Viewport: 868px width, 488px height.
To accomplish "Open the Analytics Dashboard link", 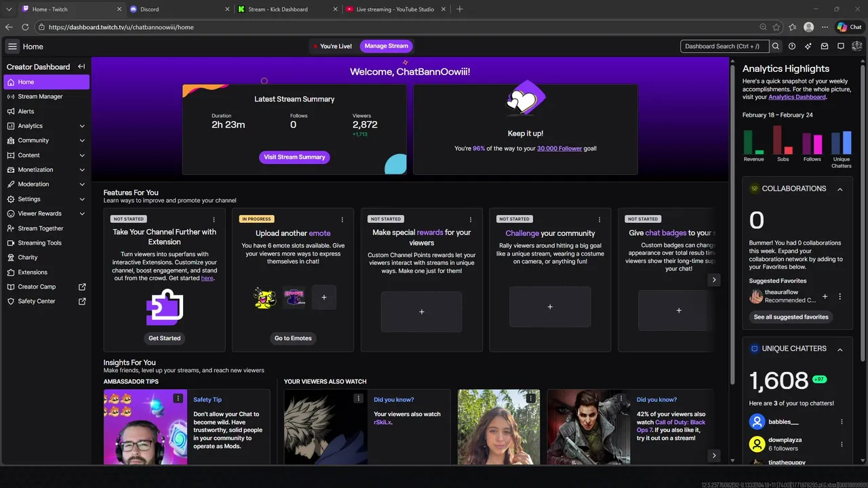I will tap(797, 97).
